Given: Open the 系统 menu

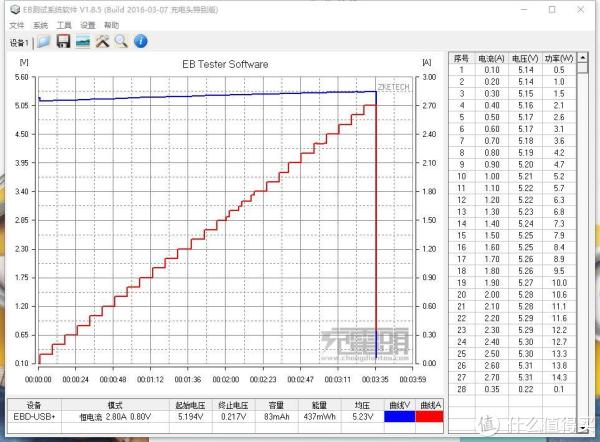Looking at the screenshot, I should click(40, 26).
